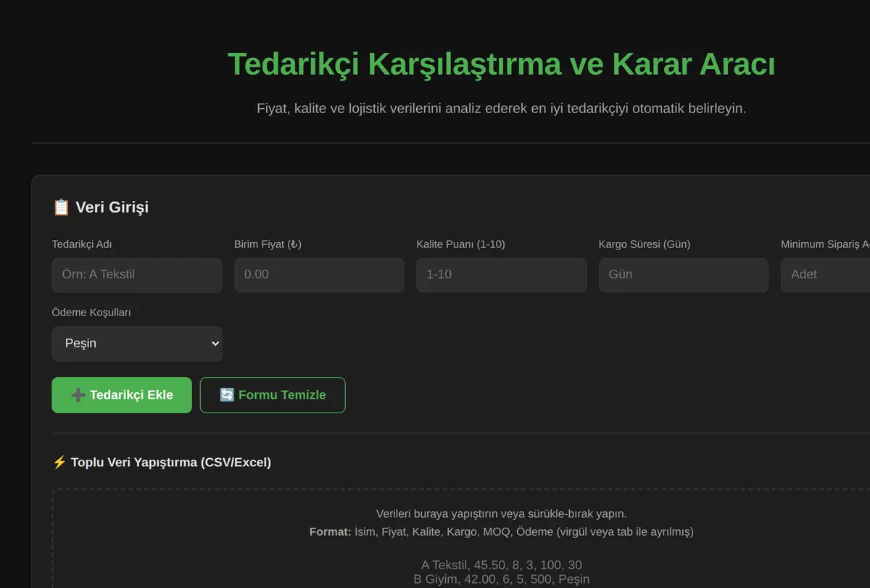Click the title Tedarikçi Karşılaştırma ve Karar Aracı
Viewport: 870px width, 588px height.
point(501,64)
